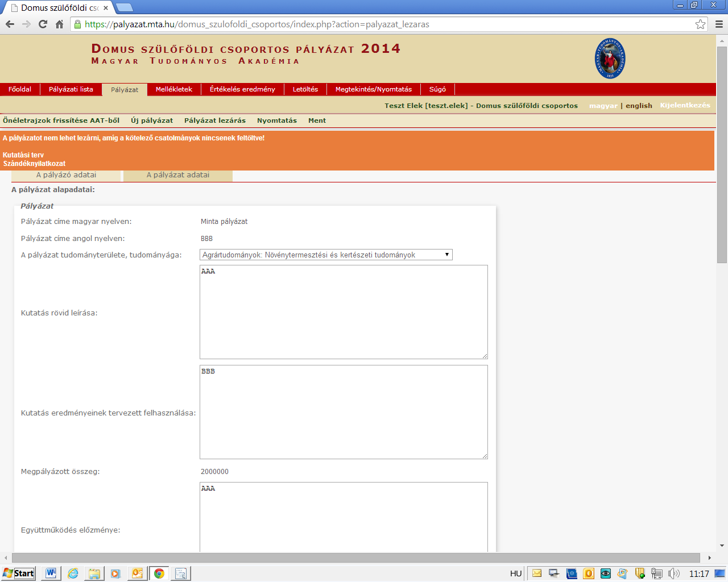Image resolution: width=728 pixels, height=582 pixels.
Task: Click the Minta pályázat title text
Action: pos(224,222)
